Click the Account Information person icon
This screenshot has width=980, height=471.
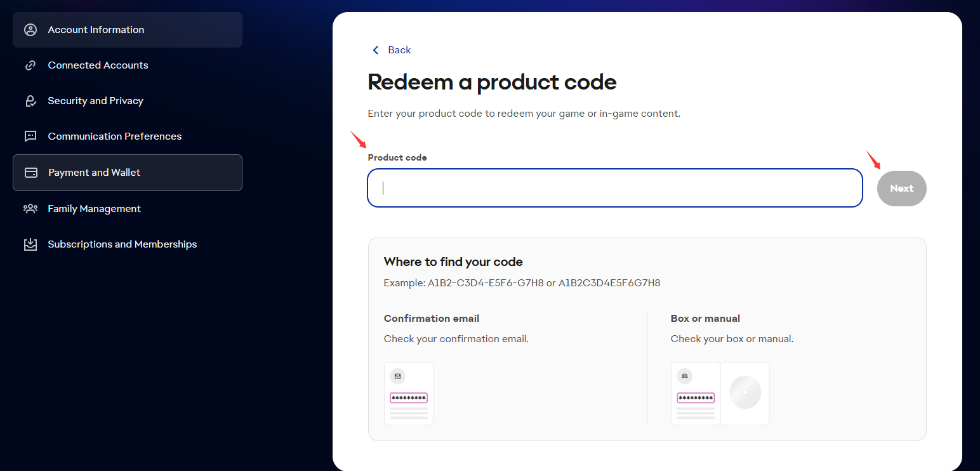pos(30,30)
